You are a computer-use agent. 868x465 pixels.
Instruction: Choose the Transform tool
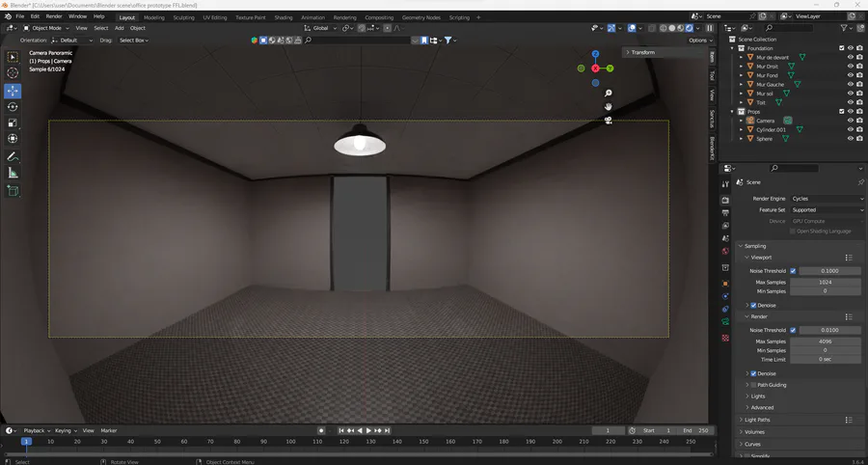(13, 139)
